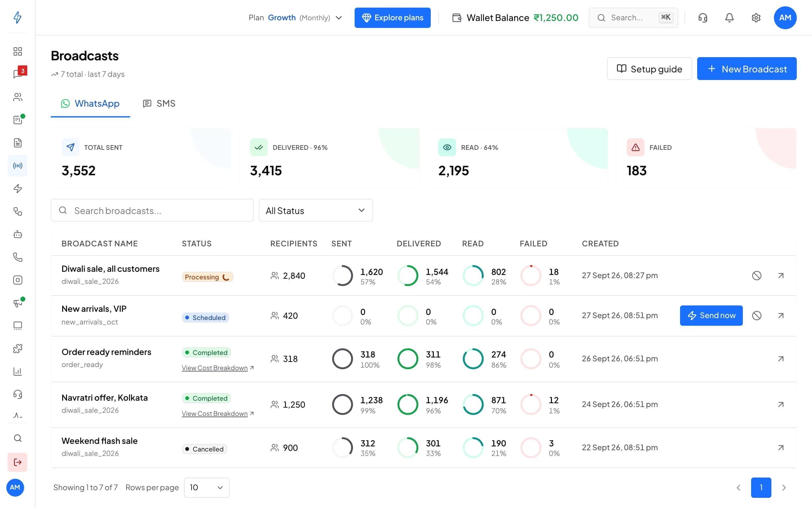
Task: Open settings gear in top bar
Action: click(756, 18)
